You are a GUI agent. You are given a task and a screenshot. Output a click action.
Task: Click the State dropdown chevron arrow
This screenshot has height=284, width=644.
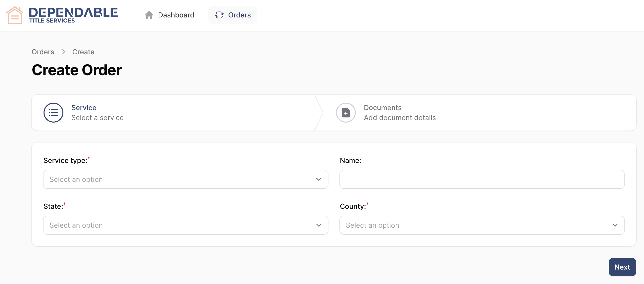coord(318,225)
